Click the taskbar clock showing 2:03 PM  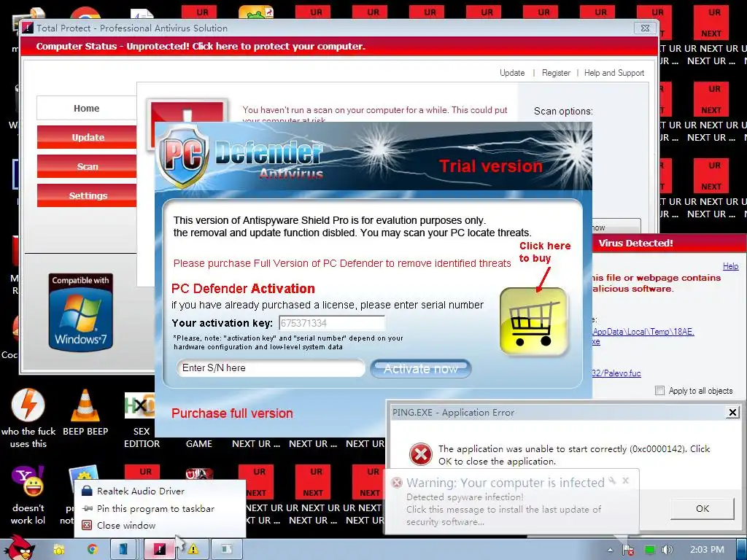[707, 550]
